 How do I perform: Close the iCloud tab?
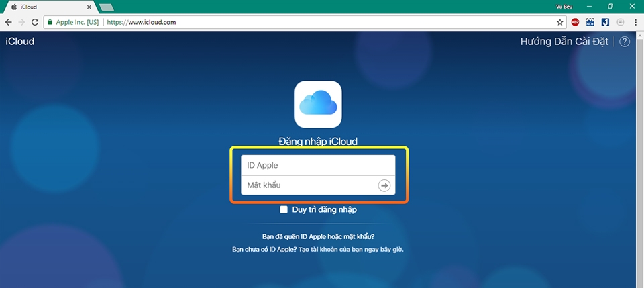[x=89, y=7]
